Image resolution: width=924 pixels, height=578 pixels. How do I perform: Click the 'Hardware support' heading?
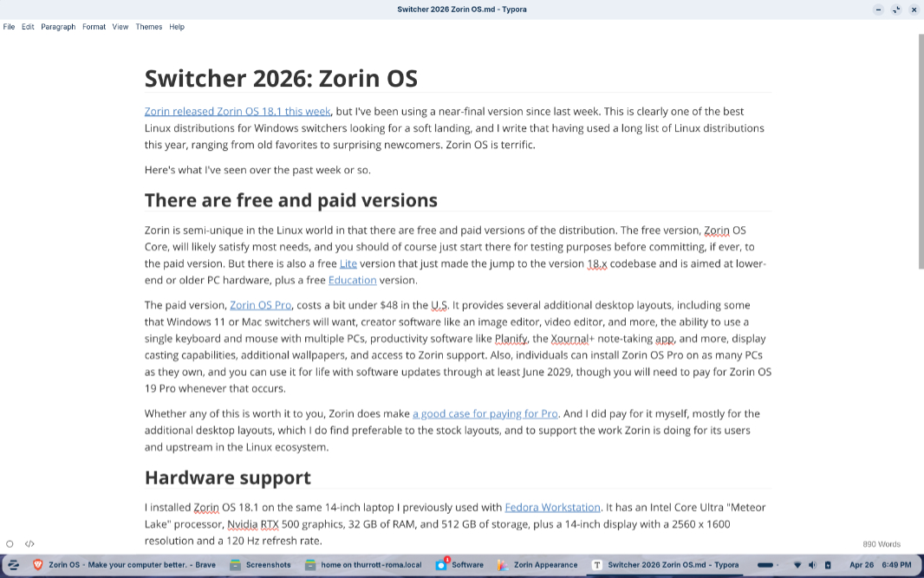[x=227, y=477]
